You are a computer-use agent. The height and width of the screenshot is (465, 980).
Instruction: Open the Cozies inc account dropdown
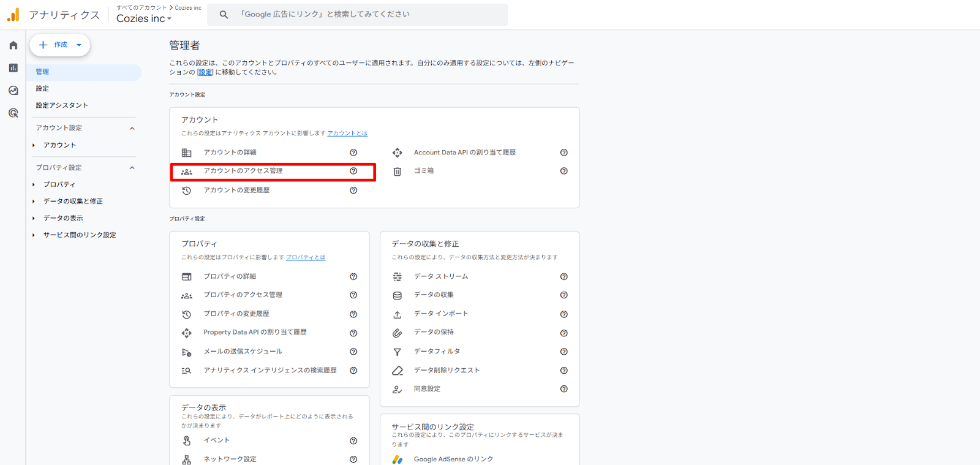click(x=144, y=18)
